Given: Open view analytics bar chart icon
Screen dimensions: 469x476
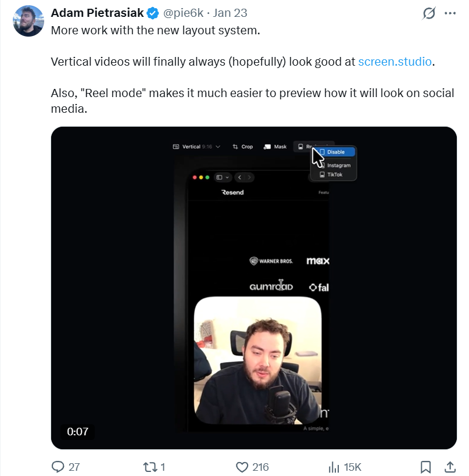Looking at the screenshot, I should (334, 466).
